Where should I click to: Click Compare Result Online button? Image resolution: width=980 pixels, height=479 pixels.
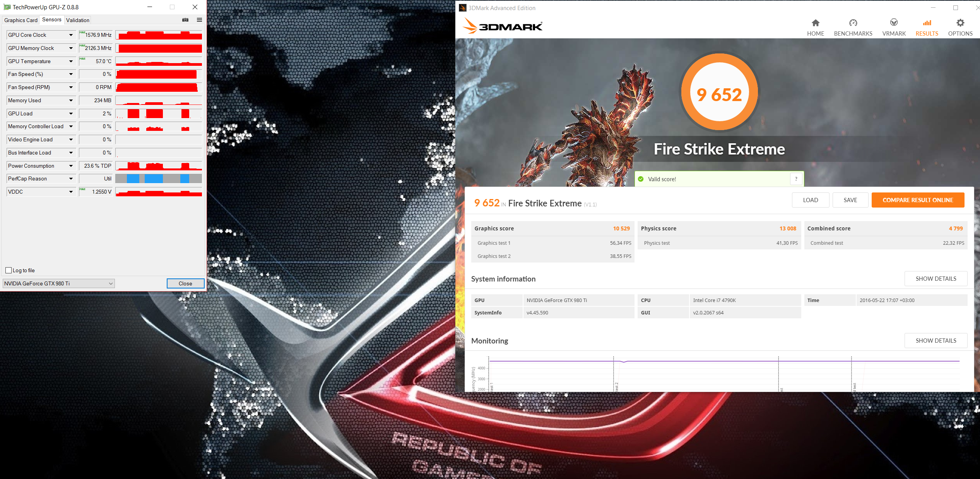pos(917,200)
